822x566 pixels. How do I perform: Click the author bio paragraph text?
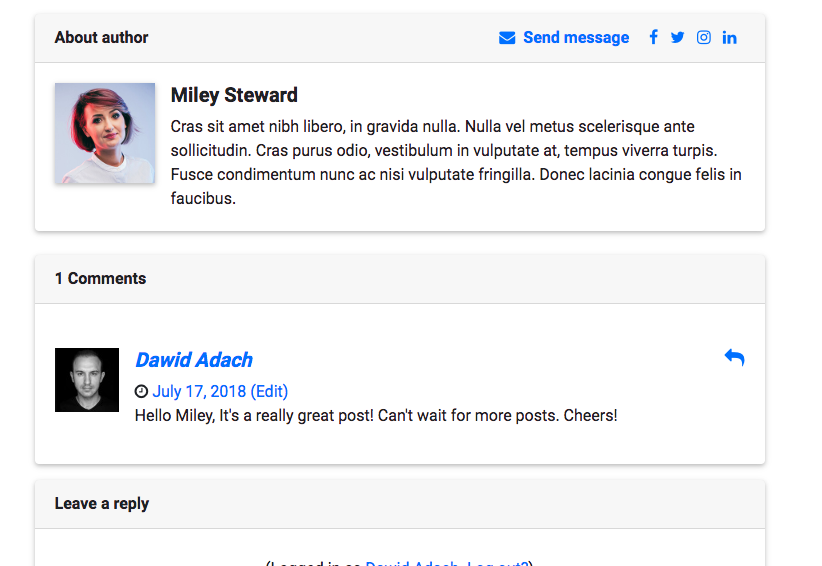pyautogui.click(x=456, y=162)
